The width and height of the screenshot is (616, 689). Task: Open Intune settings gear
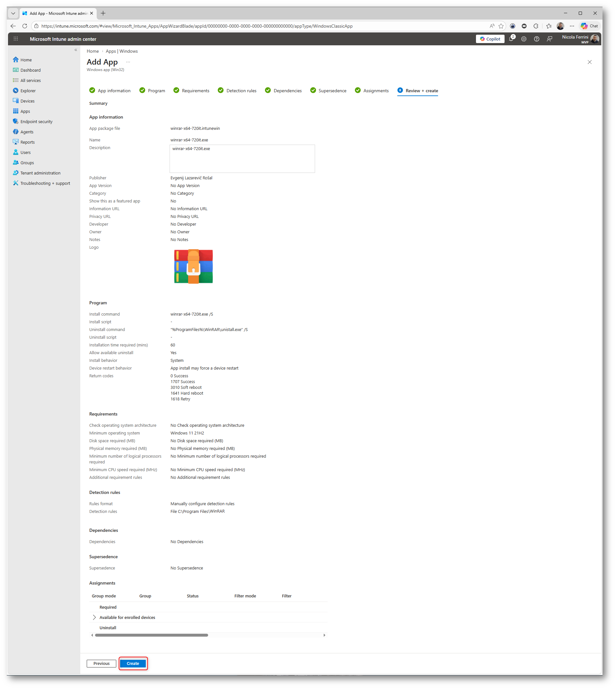pos(524,39)
